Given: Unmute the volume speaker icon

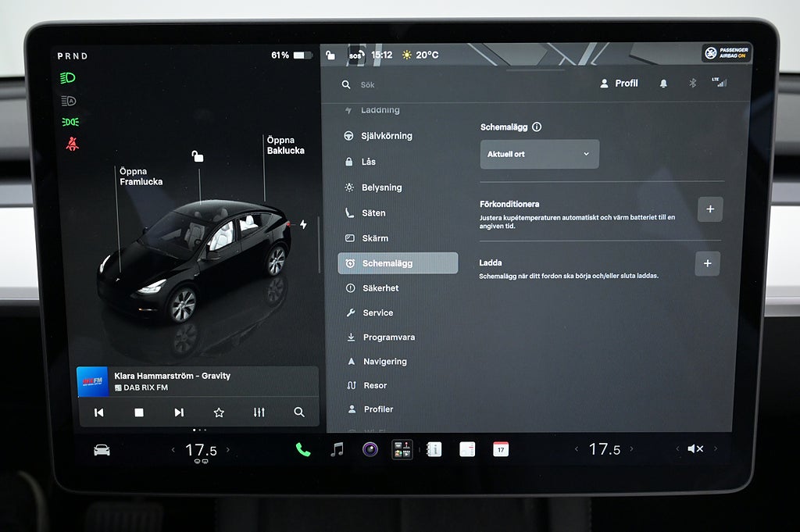Looking at the screenshot, I should coord(695,449).
